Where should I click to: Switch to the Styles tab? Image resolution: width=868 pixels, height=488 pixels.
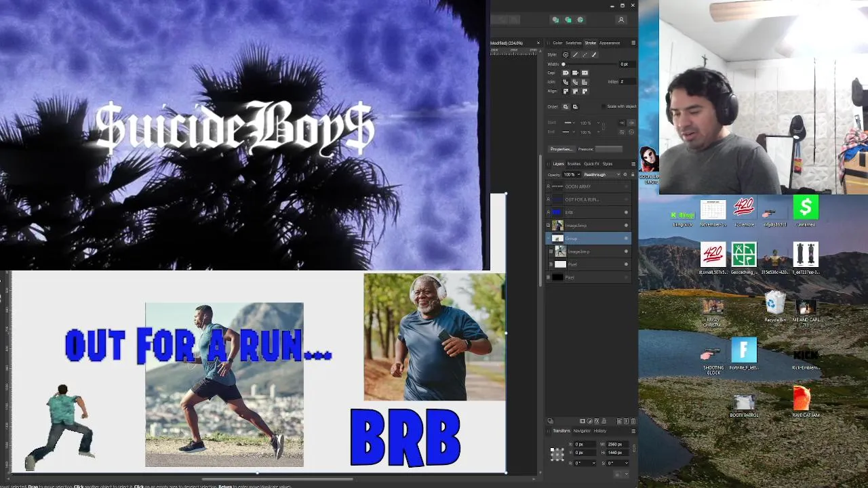click(608, 163)
